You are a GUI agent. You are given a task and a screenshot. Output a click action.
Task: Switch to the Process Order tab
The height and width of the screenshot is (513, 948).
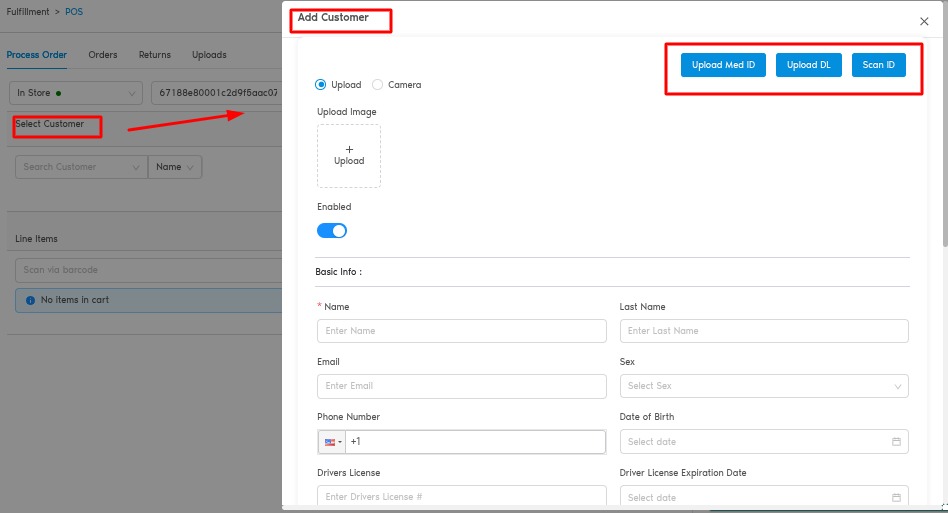point(37,54)
